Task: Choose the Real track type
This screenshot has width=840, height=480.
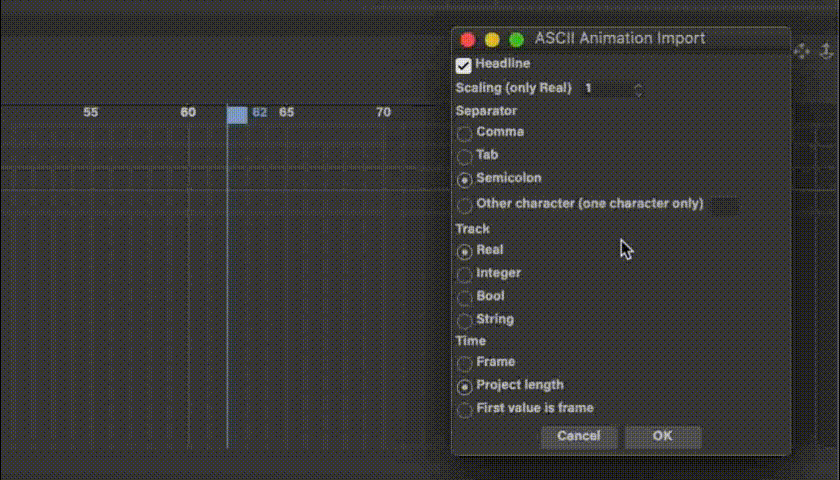Action: click(x=464, y=251)
